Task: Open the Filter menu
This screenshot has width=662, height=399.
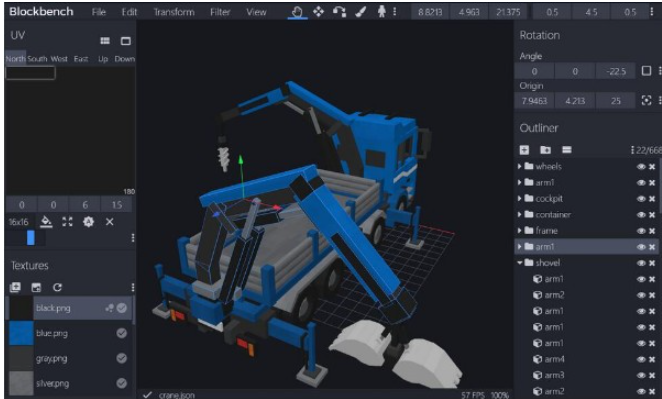Action: (220, 12)
